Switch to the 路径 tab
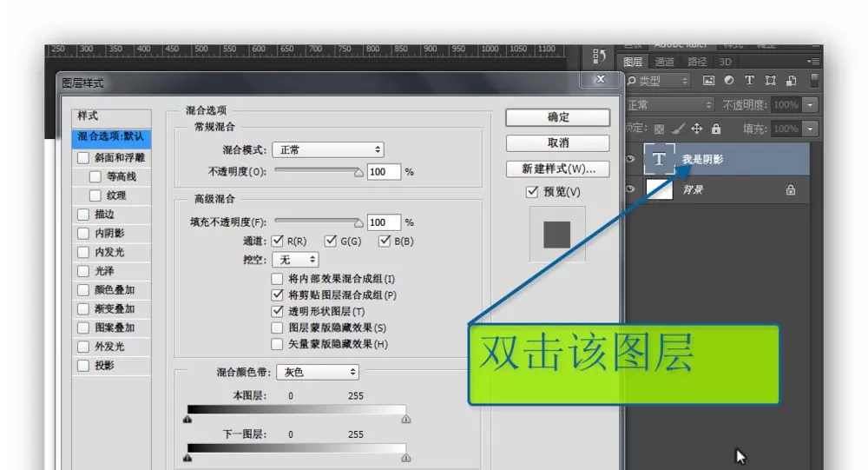 click(x=697, y=62)
